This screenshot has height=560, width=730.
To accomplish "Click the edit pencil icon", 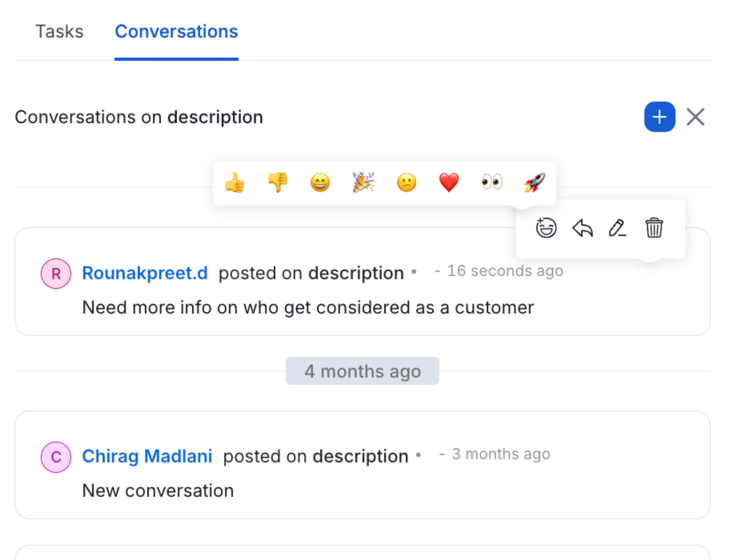I will pos(617,228).
